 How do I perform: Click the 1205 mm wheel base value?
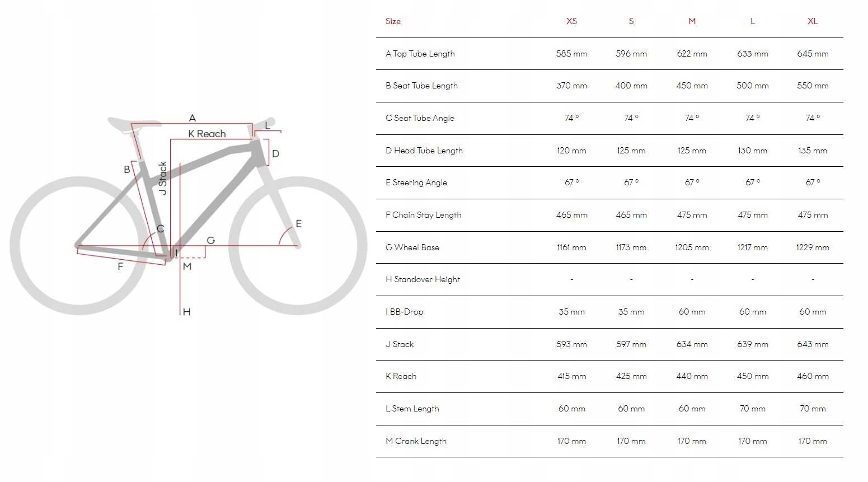click(x=692, y=247)
